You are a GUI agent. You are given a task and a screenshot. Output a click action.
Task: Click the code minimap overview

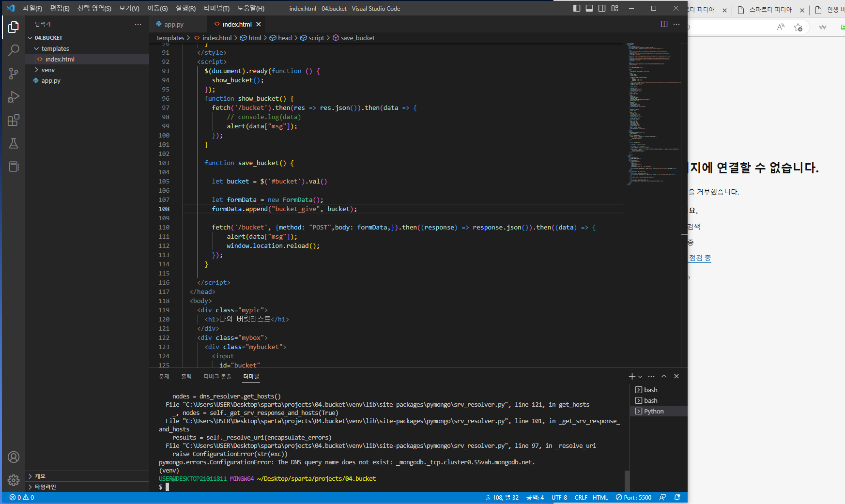(654, 114)
